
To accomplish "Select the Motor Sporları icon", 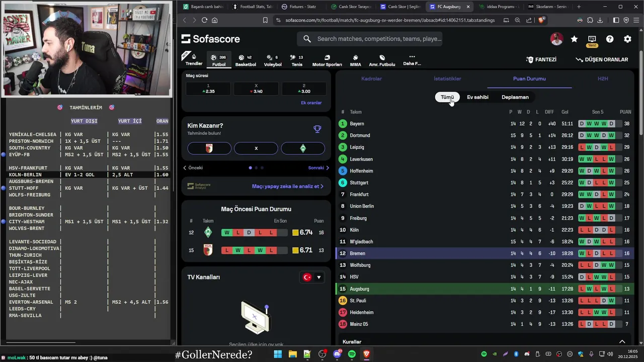I will tap(327, 60).
